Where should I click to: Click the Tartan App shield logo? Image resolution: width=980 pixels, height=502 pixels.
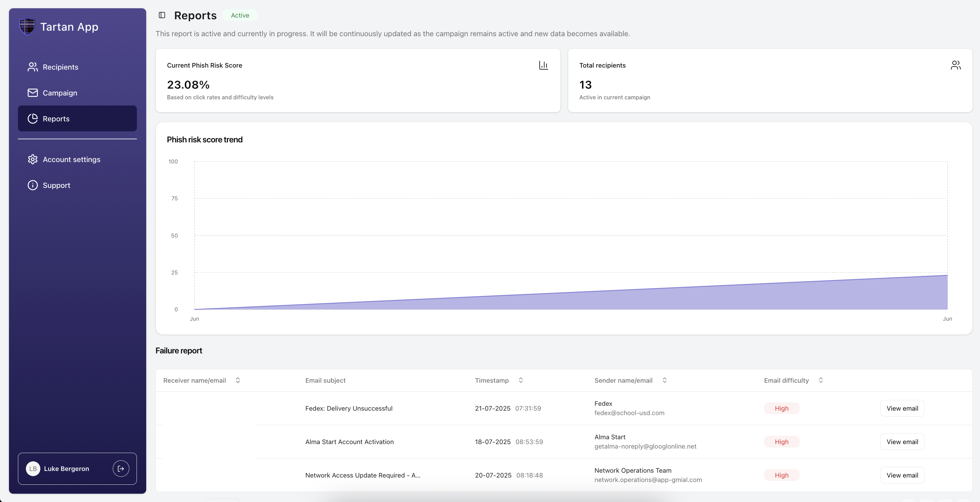pos(27,27)
